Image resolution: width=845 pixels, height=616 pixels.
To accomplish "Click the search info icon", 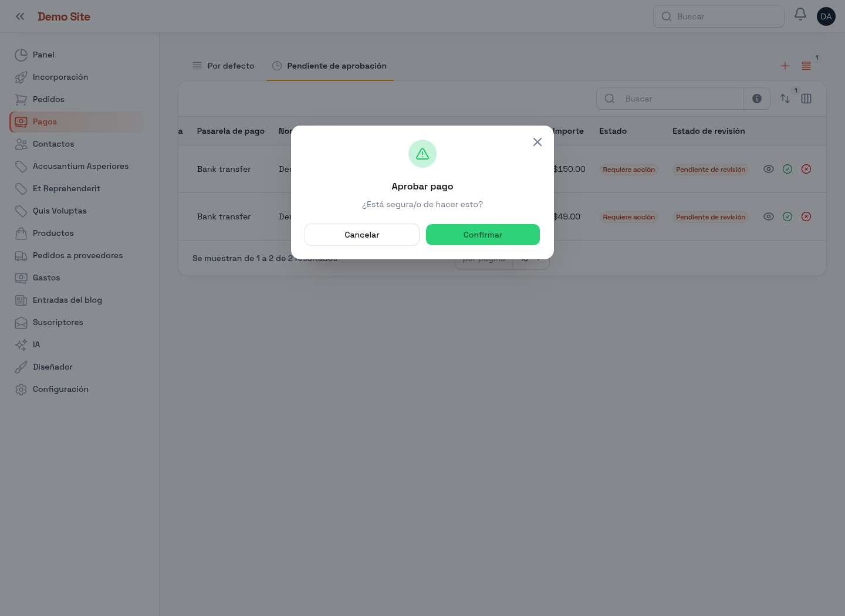I will (x=756, y=99).
